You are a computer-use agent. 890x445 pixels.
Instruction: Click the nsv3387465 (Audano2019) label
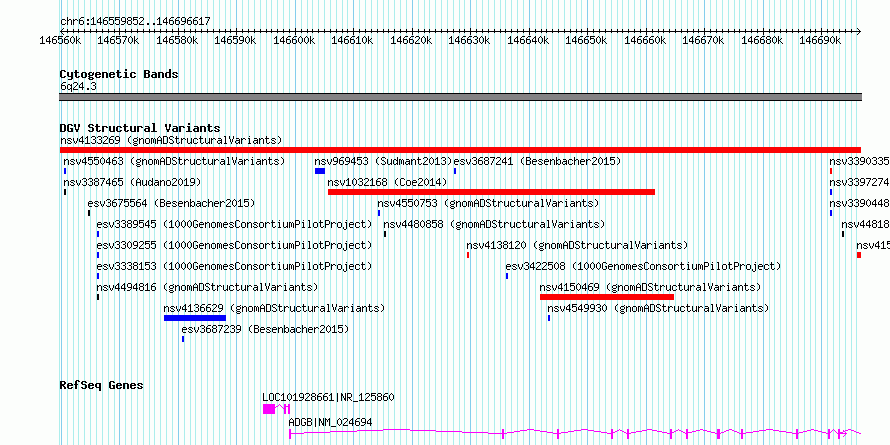click(x=132, y=182)
